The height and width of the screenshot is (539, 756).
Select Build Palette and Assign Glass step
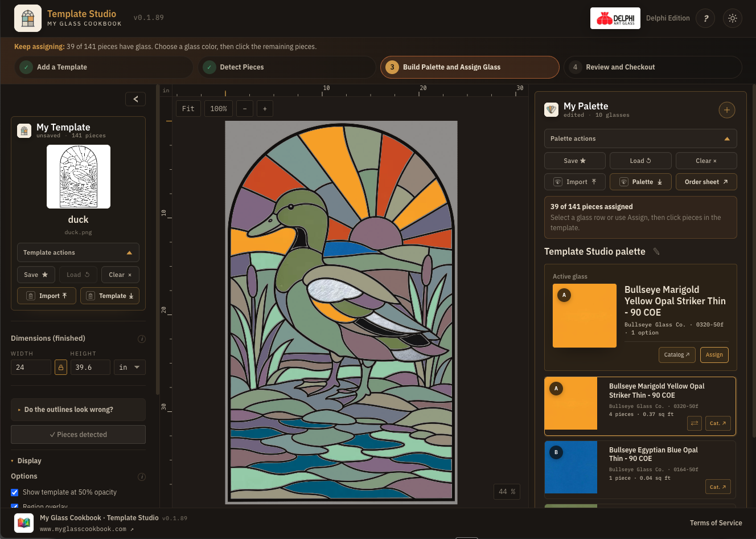pos(470,67)
